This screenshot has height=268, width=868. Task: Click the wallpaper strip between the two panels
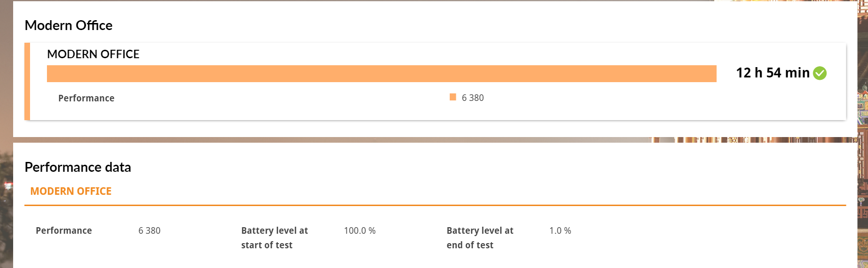[x=329, y=139]
